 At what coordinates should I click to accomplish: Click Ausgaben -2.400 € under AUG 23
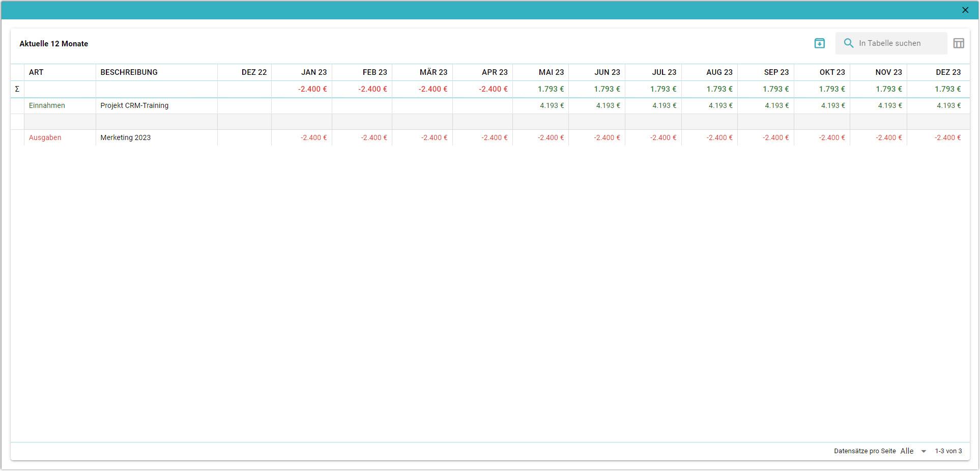pyautogui.click(x=719, y=137)
